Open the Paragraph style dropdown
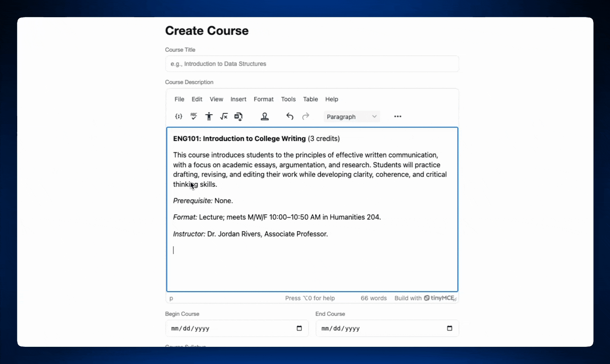This screenshot has width=610, height=364. [352, 116]
